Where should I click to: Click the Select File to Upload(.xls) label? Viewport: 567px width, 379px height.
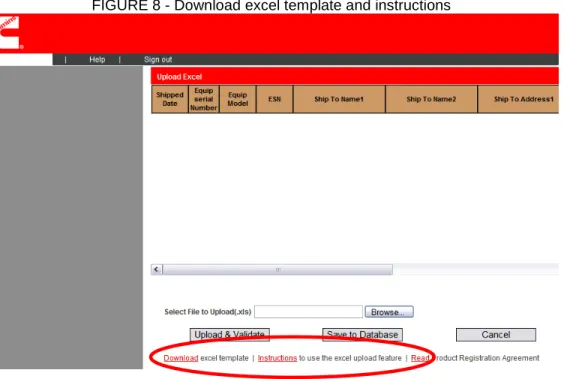pyautogui.click(x=208, y=312)
